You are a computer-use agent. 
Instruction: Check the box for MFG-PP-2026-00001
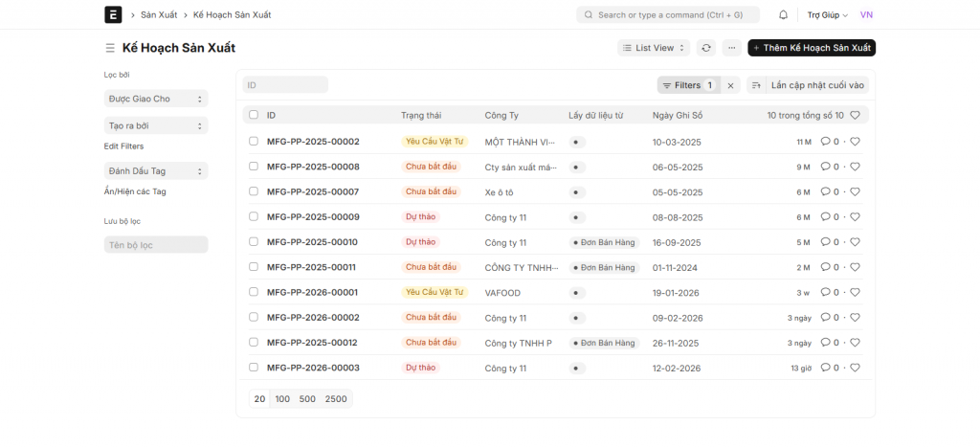tap(253, 292)
